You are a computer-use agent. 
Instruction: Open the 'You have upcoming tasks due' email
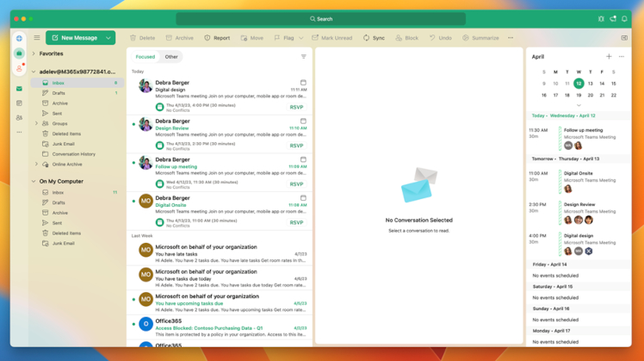click(220, 302)
